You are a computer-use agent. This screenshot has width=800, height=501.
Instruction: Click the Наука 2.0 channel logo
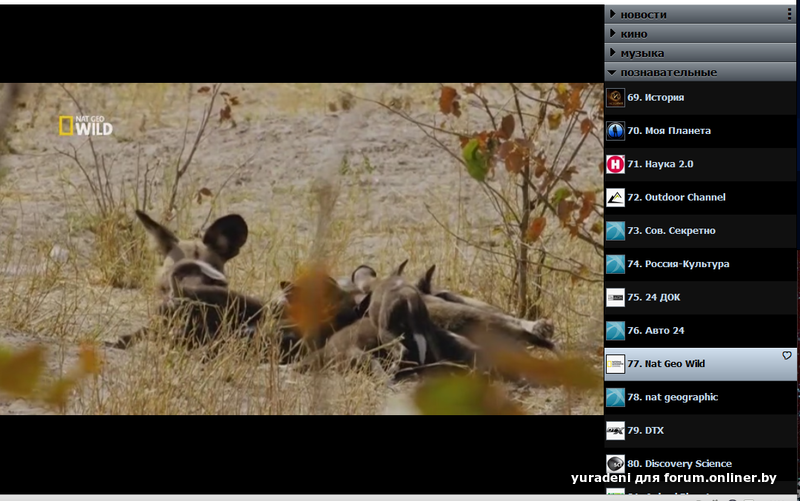click(x=615, y=164)
